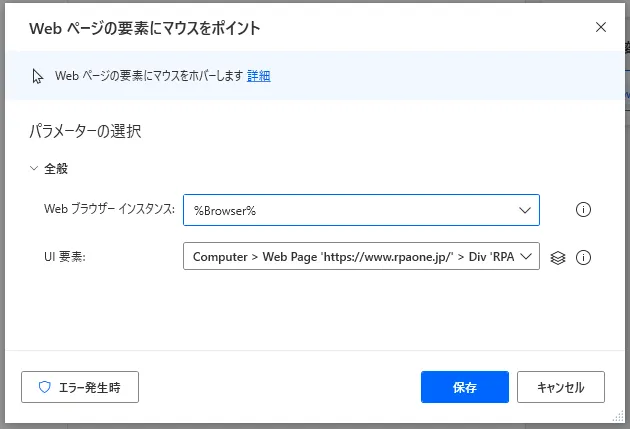Open the Web ブラウザー インスタンス dropdown arrow
The image size is (630, 429).
tap(525, 210)
